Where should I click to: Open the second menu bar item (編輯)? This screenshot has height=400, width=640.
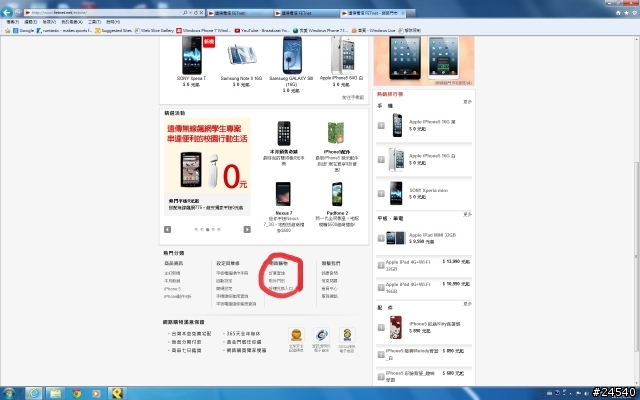tap(31, 22)
